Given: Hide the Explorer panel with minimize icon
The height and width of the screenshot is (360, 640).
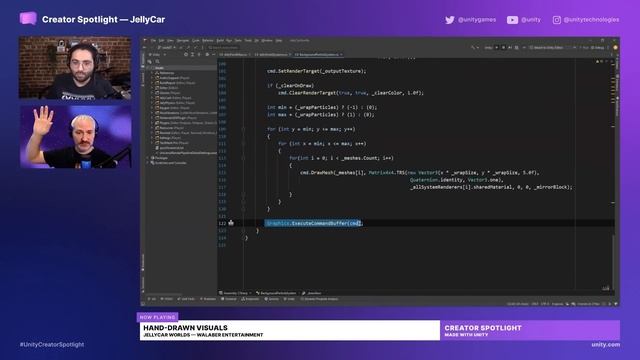Looking at the screenshot, I should pos(213,55).
